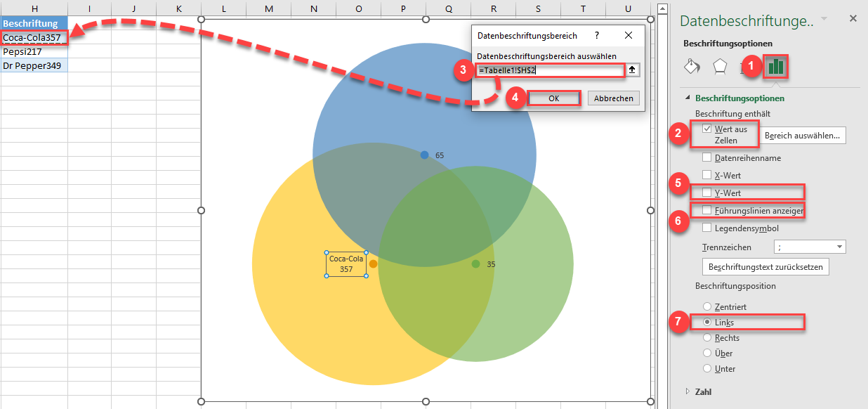Select column J header
Viewport: 868px width, 409px height.
coord(133,8)
